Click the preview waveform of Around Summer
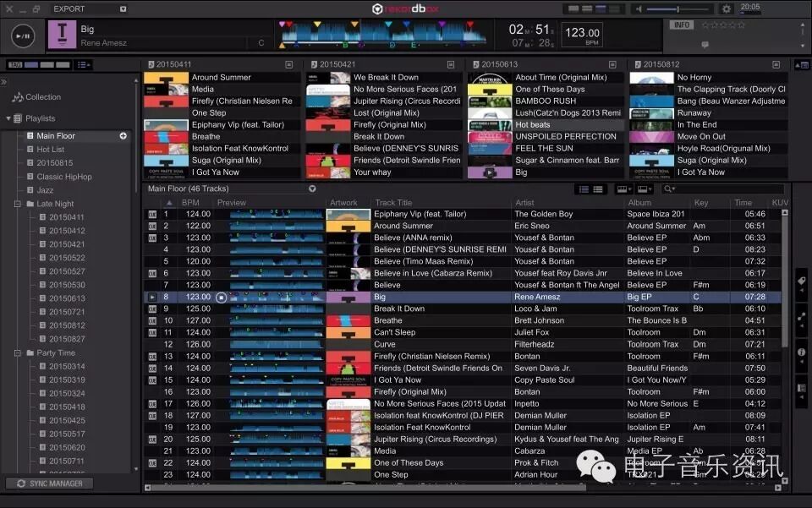Viewport: 812px width, 508px height. tap(276, 226)
